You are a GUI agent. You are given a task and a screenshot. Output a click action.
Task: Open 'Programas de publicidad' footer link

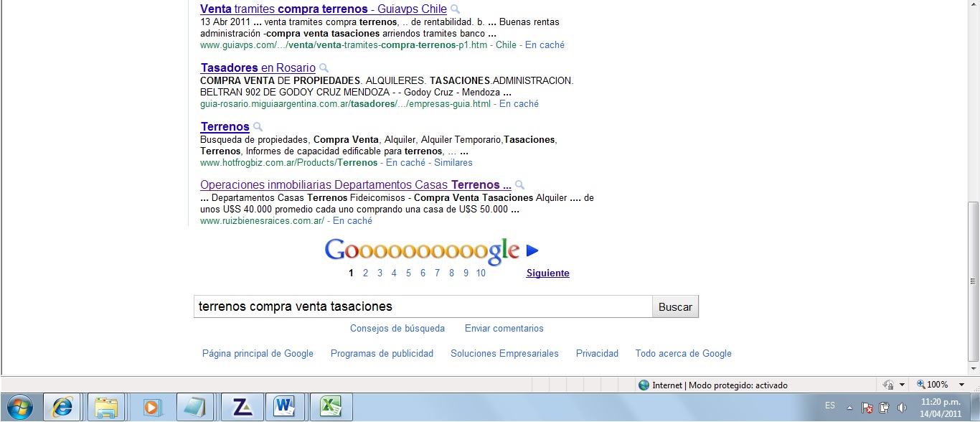pyautogui.click(x=382, y=353)
